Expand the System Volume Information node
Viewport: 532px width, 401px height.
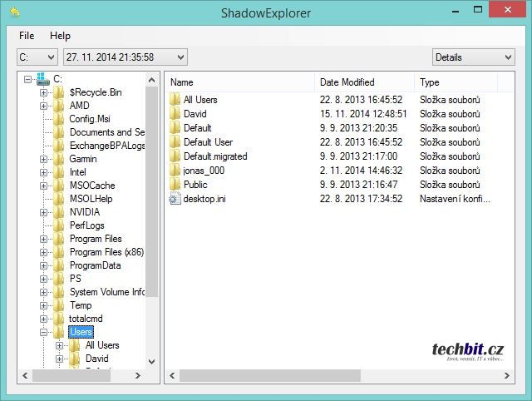(43, 292)
